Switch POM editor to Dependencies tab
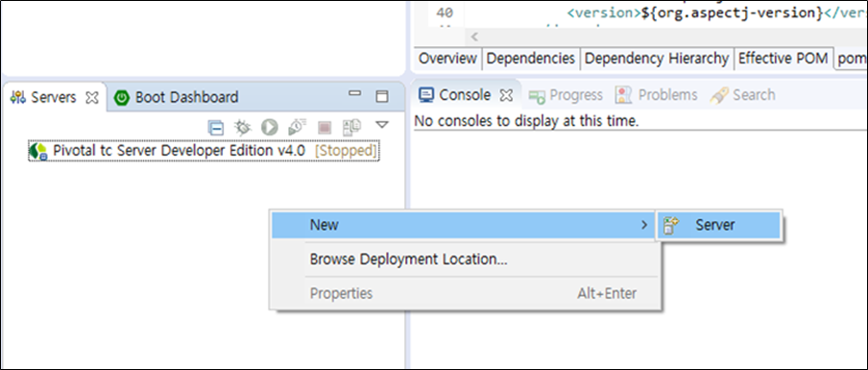This screenshot has height=370, width=868. [x=530, y=59]
